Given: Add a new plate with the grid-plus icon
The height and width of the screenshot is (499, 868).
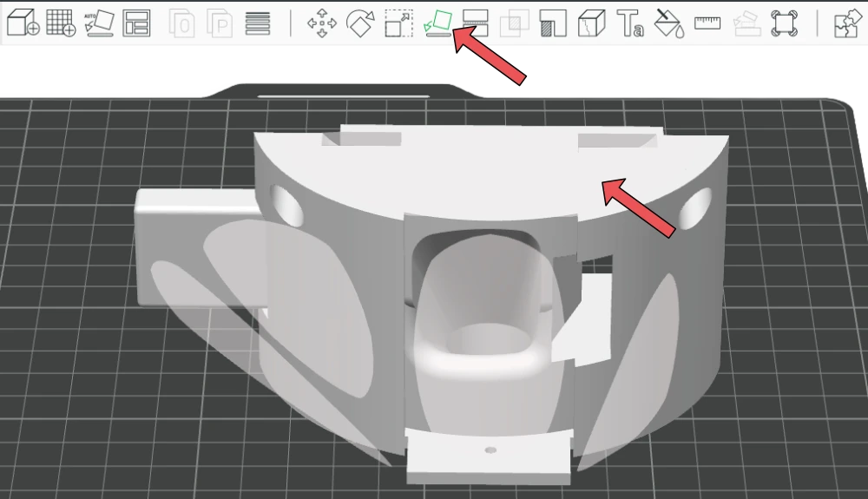Looking at the screenshot, I should coord(61,23).
